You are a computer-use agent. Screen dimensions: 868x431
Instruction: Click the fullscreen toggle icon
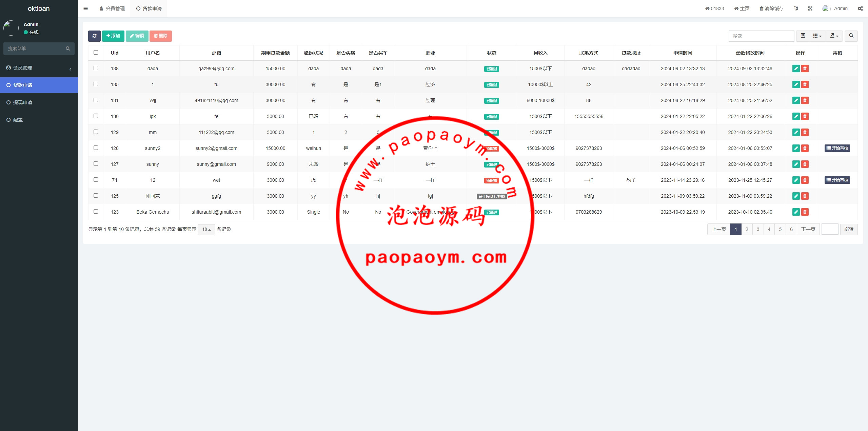[x=810, y=8]
